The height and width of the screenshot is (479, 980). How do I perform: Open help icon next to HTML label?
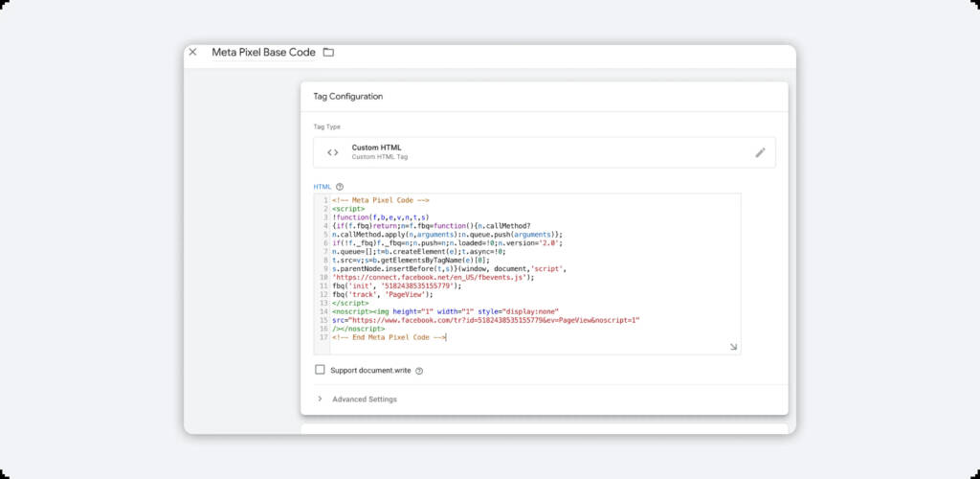point(340,187)
